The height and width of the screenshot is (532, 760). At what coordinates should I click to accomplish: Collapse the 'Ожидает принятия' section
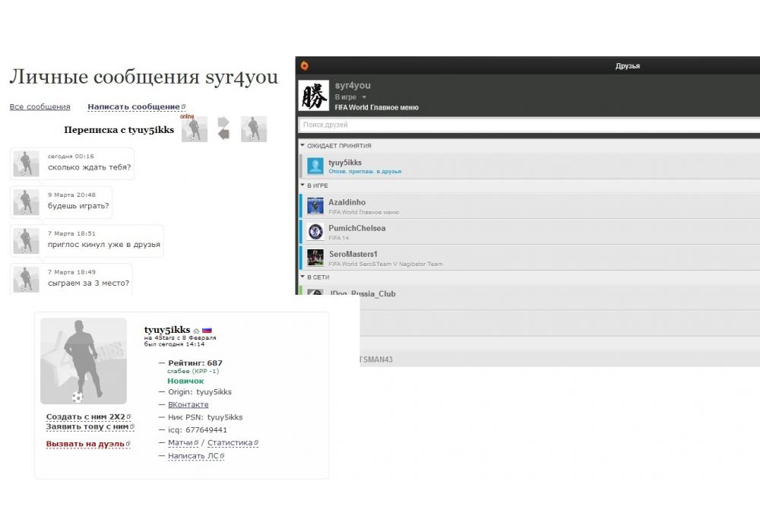[302, 145]
